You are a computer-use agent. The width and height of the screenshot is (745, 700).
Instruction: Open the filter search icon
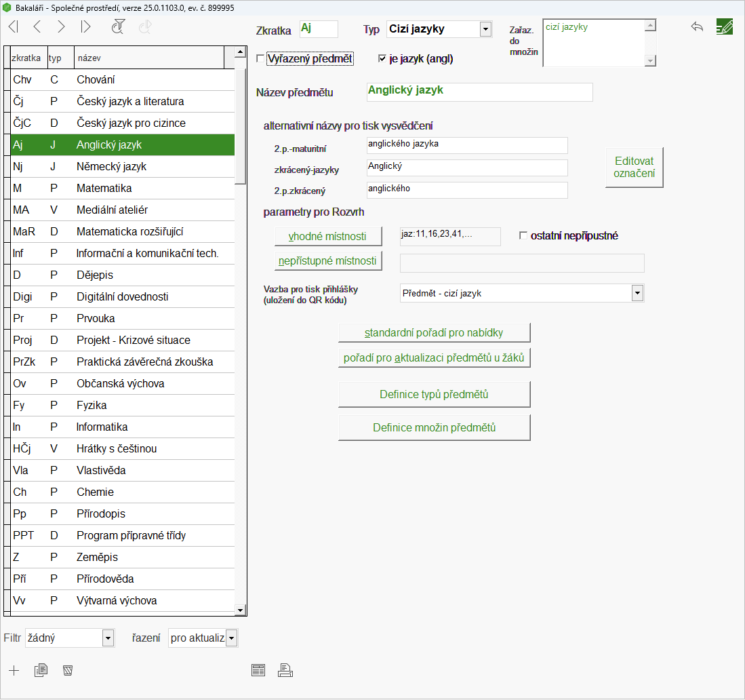pyautogui.click(x=119, y=27)
